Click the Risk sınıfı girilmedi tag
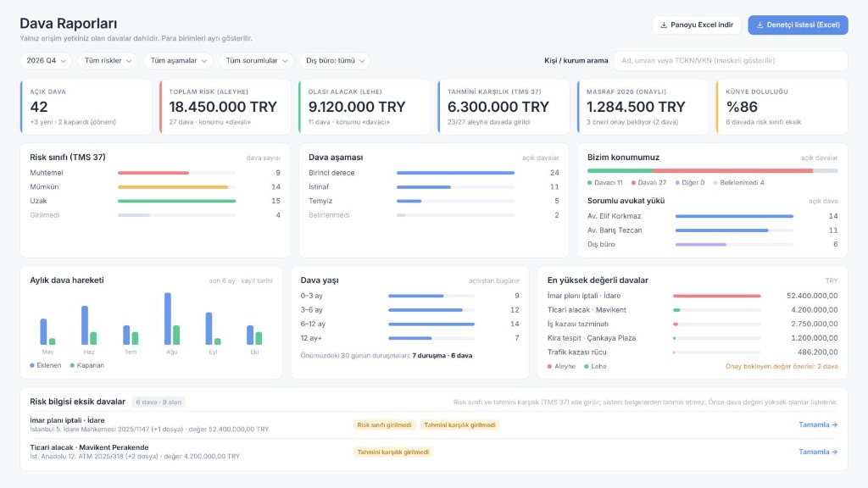Screen dimensions: 868x488 tap(384, 425)
